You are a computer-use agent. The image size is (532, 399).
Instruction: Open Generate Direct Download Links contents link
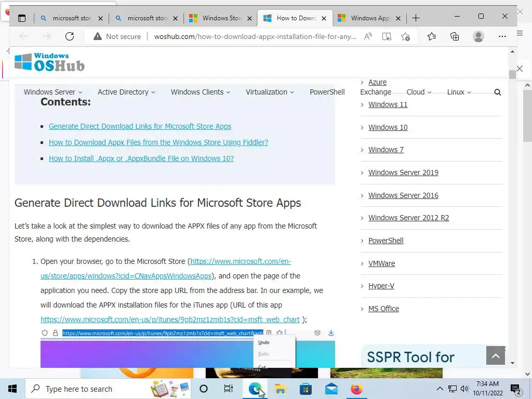coord(140,126)
